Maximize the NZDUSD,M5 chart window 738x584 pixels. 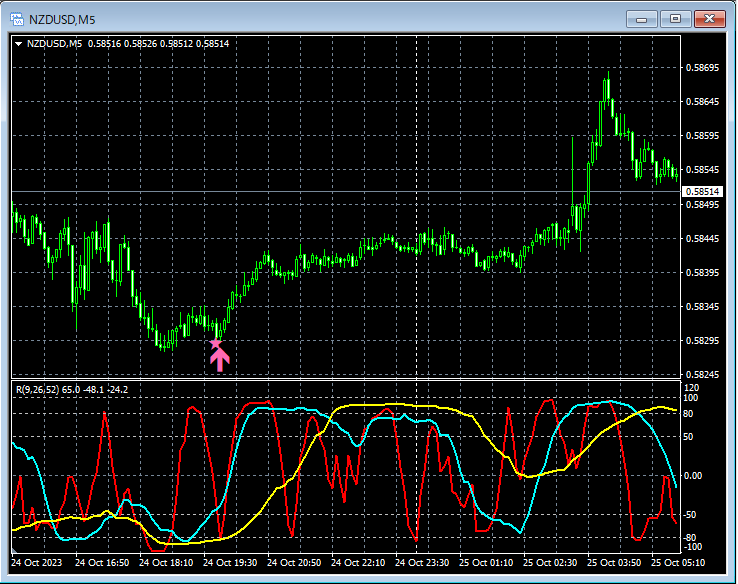(x=675, y=19)
